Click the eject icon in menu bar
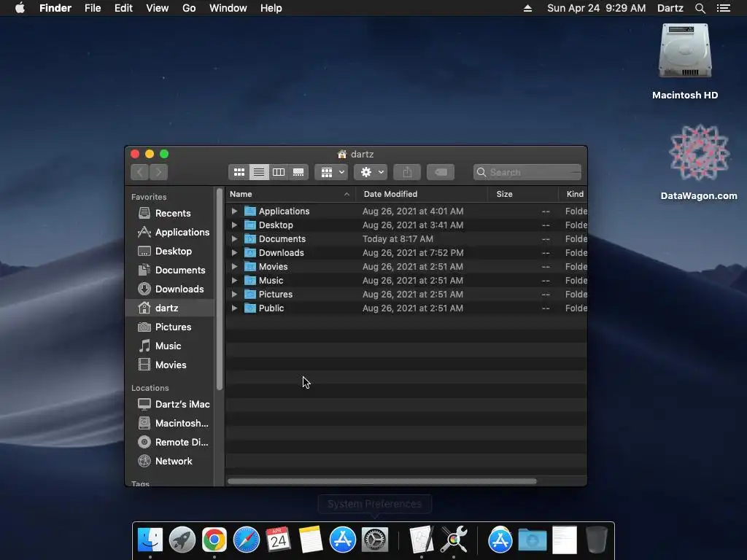This screenshot has width=747, height=560. click(527, 8)
